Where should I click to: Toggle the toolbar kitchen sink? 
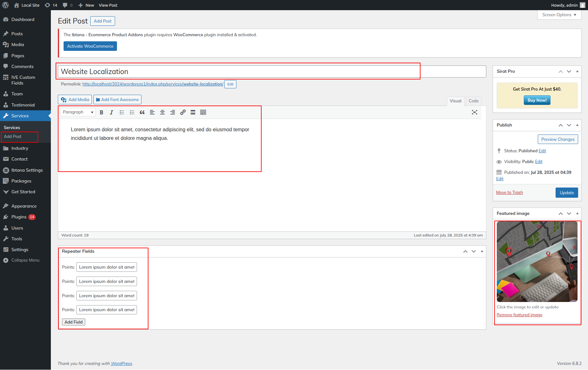pyautogui.click(x=203, y=112)
